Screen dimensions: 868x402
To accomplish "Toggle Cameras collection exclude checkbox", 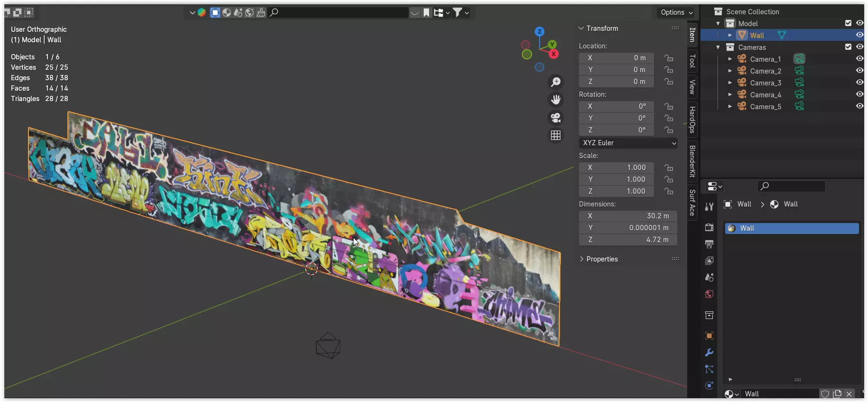I will (848, 47).
